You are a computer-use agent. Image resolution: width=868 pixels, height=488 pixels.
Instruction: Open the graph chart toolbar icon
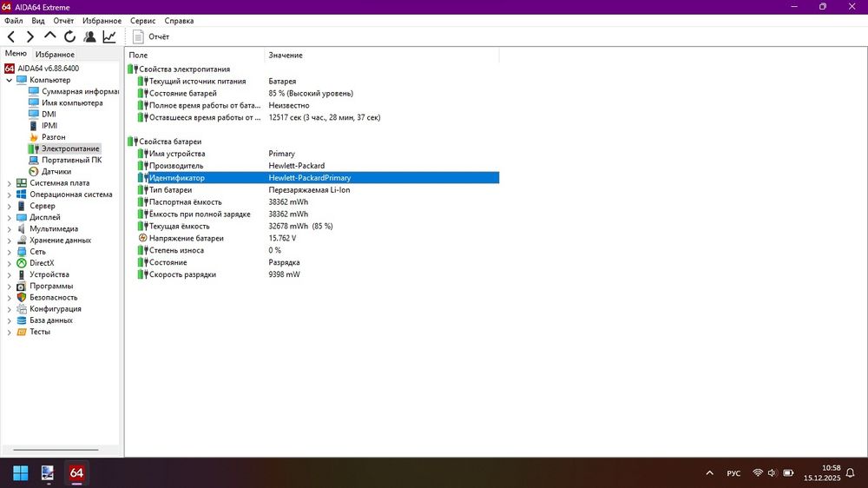pyautogui.click(x=109, y=36)
